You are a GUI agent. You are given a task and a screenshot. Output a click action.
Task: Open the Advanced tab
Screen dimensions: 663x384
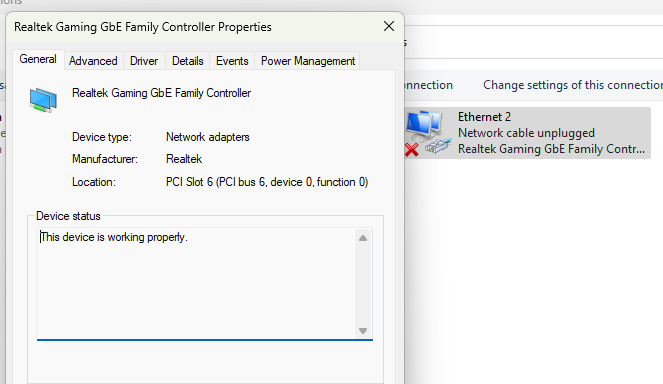pos(93,61)
